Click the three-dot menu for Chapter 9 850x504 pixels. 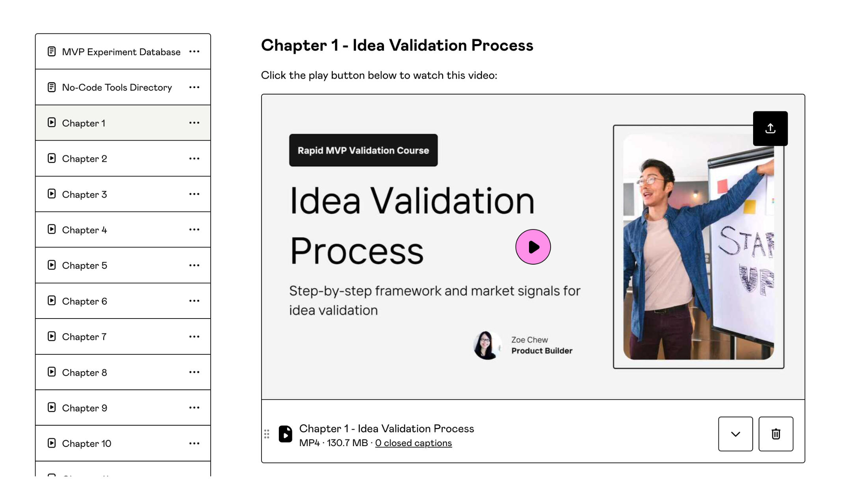(x=194, y=408)
